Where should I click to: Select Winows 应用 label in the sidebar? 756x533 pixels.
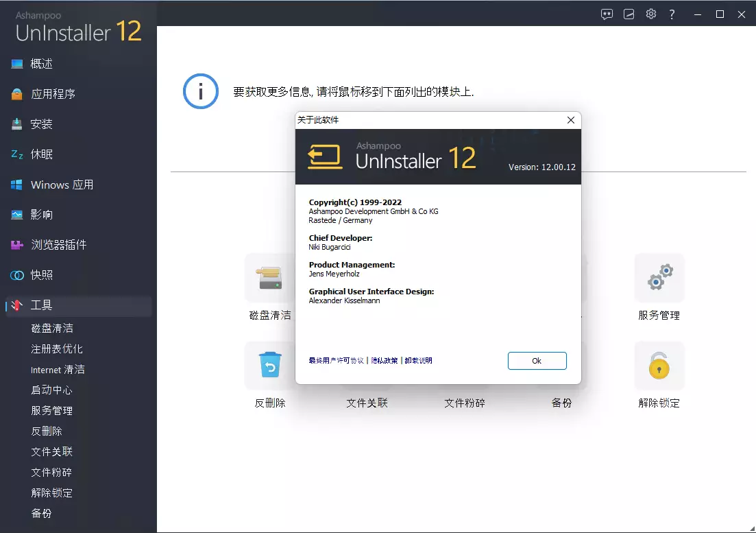point(62,185)
